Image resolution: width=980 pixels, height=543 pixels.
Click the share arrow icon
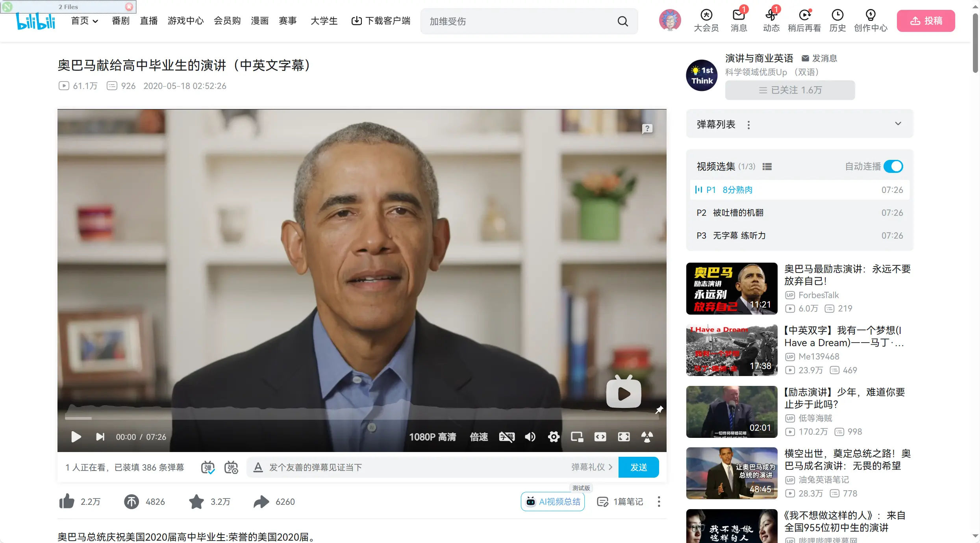click(x=261, y=502)
